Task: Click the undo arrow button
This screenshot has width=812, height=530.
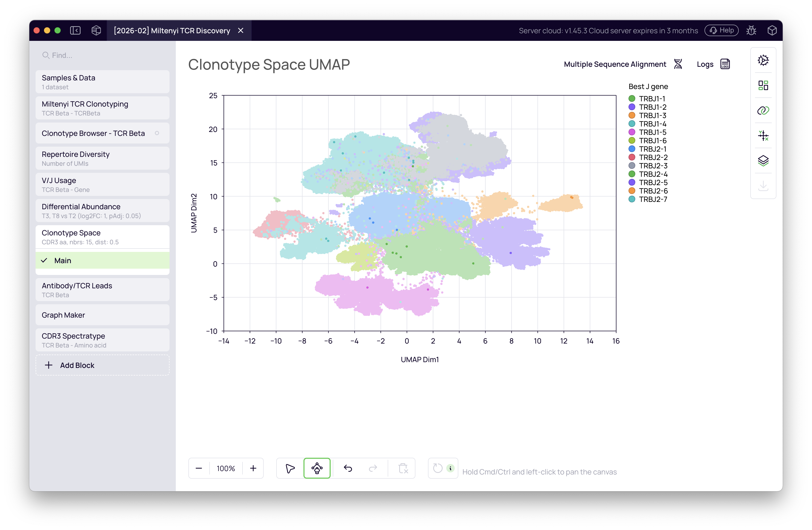Action: click(348, 468)
